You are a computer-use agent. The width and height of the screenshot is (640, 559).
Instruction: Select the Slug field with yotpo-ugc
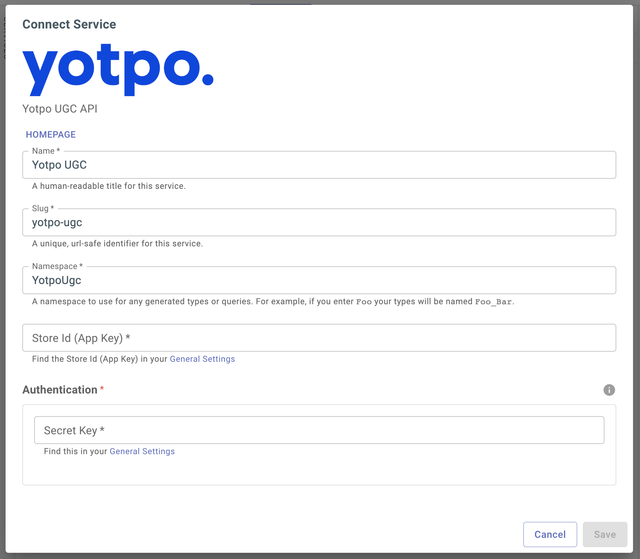319,222
